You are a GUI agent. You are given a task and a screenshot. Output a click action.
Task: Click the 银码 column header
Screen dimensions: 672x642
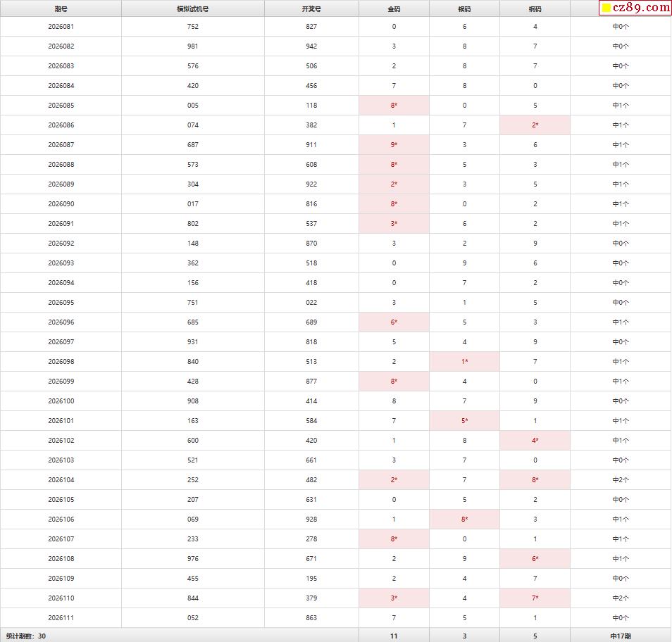[x=465, y=9]
